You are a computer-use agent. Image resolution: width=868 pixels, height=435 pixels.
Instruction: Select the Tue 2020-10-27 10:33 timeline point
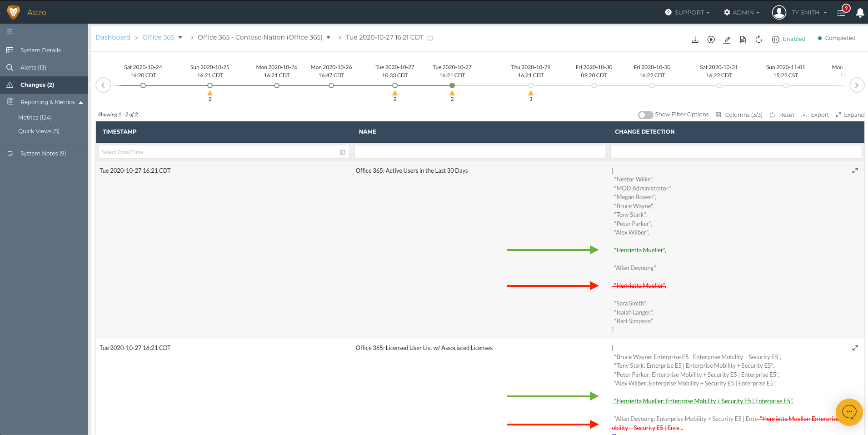tap(395, 85)
